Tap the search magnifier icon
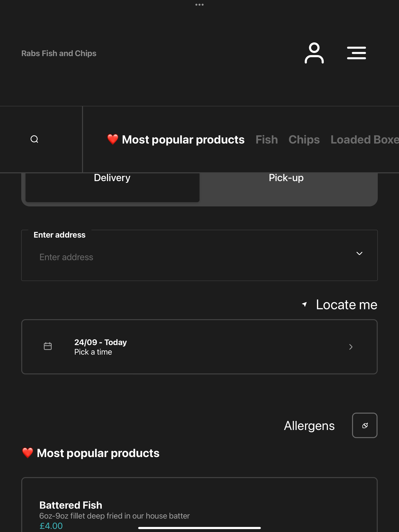Viewport: 399px width, 532px height. point(34,139)
